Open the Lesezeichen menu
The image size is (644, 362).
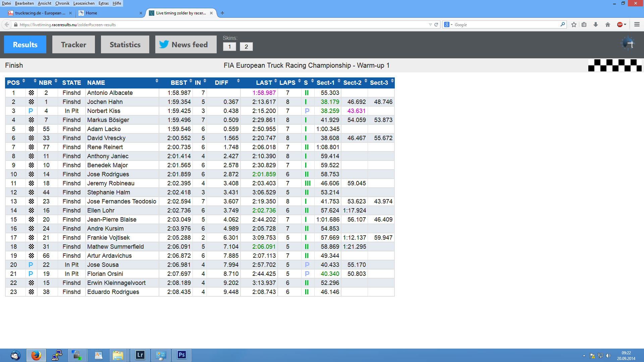point(84,3)
